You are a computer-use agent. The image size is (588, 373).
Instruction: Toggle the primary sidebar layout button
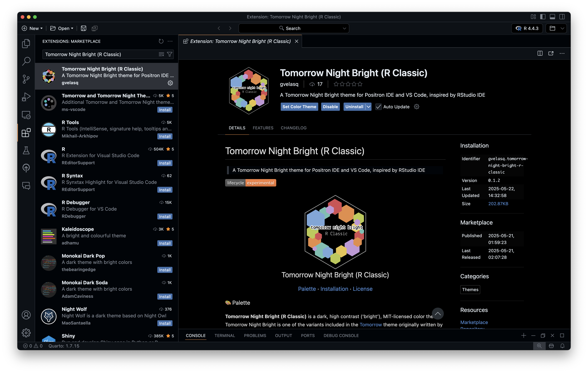[543, 17]
